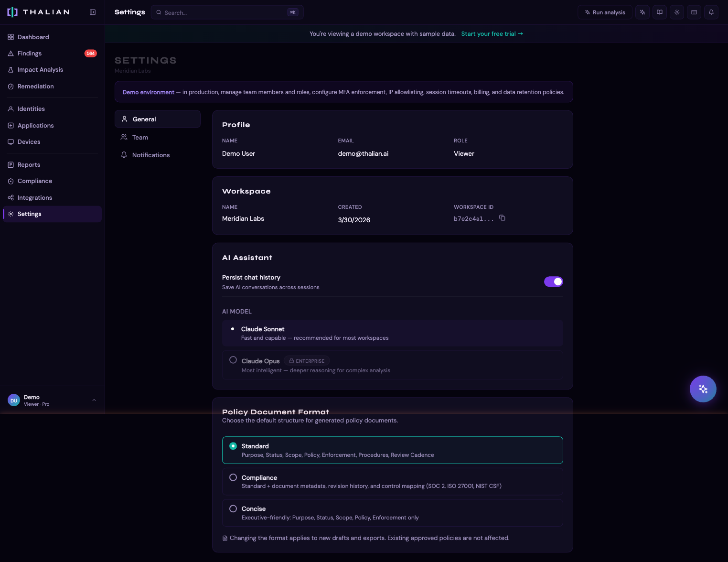Click the Impact Analysis flask icon
The height and width of the screenshot is (562, 728).
coord(11,70)
